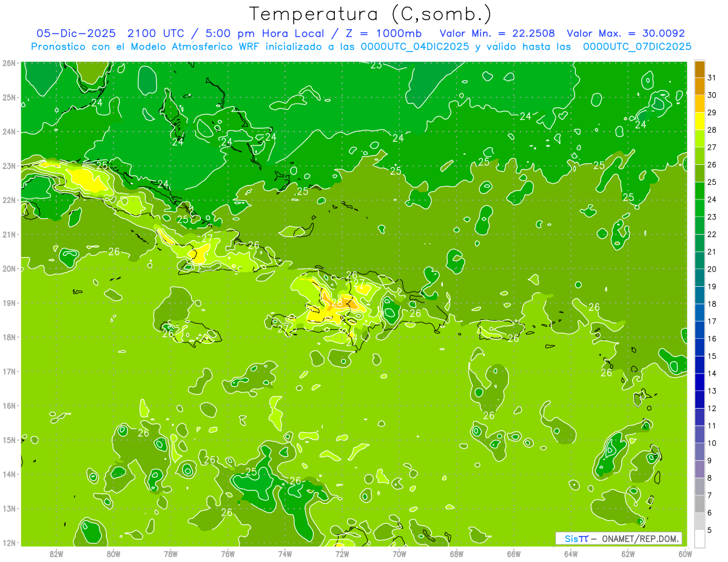Click the latitude axis label 21N
Image resolution: width=728 pixels, height=562 pixels.
(x=9, y=234)
